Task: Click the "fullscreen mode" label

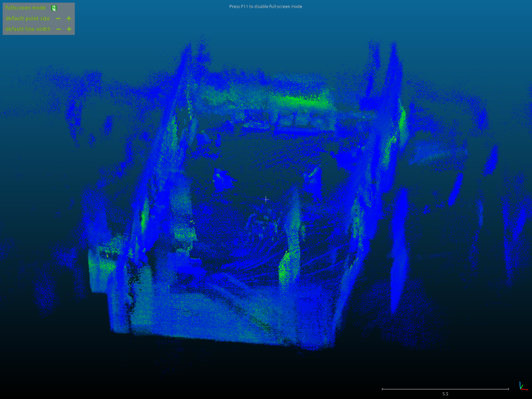Action: coord(25,8)
